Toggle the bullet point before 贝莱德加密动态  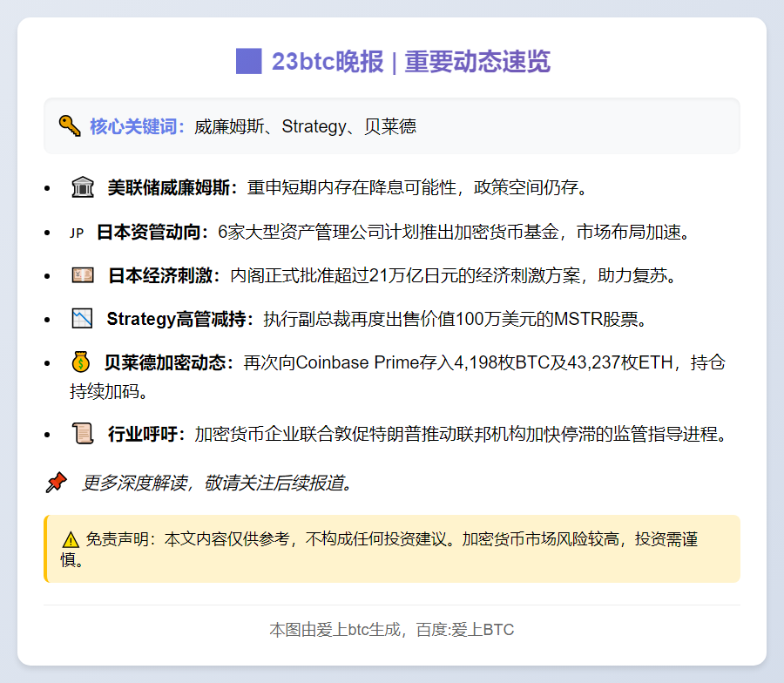point(49,362)
